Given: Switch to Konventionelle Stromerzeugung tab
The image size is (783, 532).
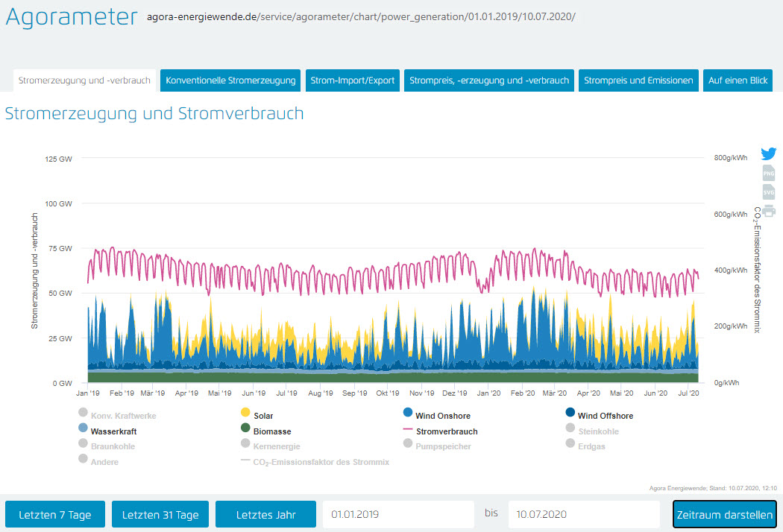Looking at the screenshot, I should (x=230, y=80).
